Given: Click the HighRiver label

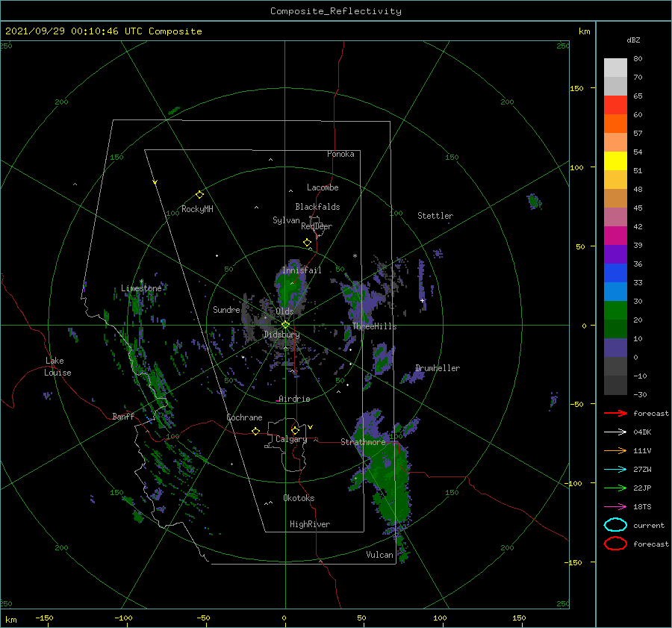Looking at the screenshot, I should 309,524.
